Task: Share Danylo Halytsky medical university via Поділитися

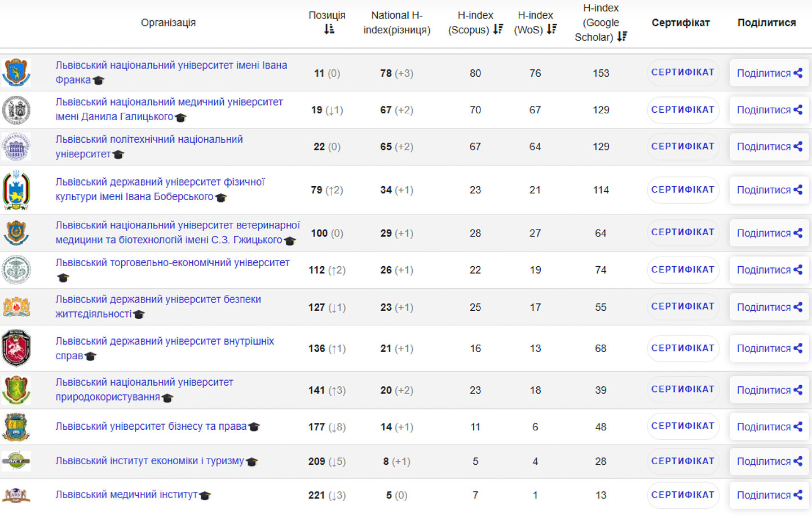Action: (x=769, y=110)
